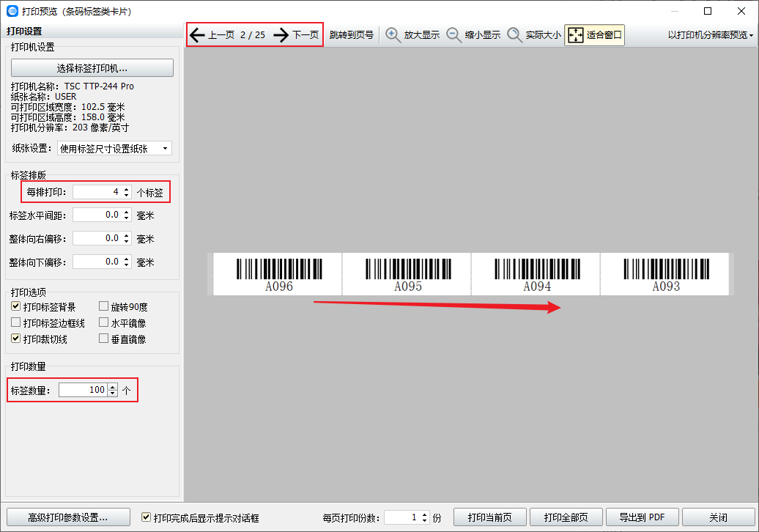Click the 每页打印份数 stepper arrows
759x532 pixels.
tap(424, 517)
